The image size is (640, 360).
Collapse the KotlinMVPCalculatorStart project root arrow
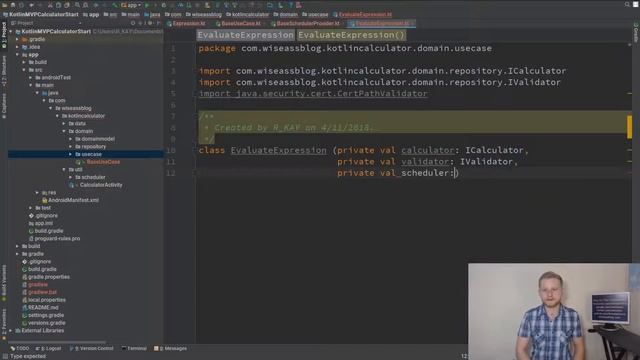11,31
